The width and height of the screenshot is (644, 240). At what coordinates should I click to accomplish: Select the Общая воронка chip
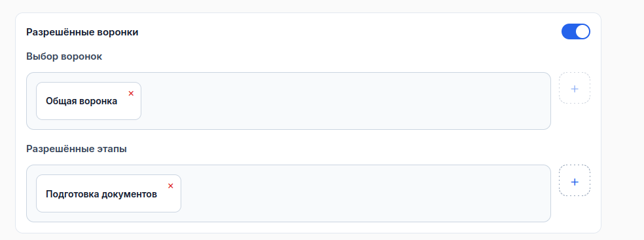(x=89, y=101)
